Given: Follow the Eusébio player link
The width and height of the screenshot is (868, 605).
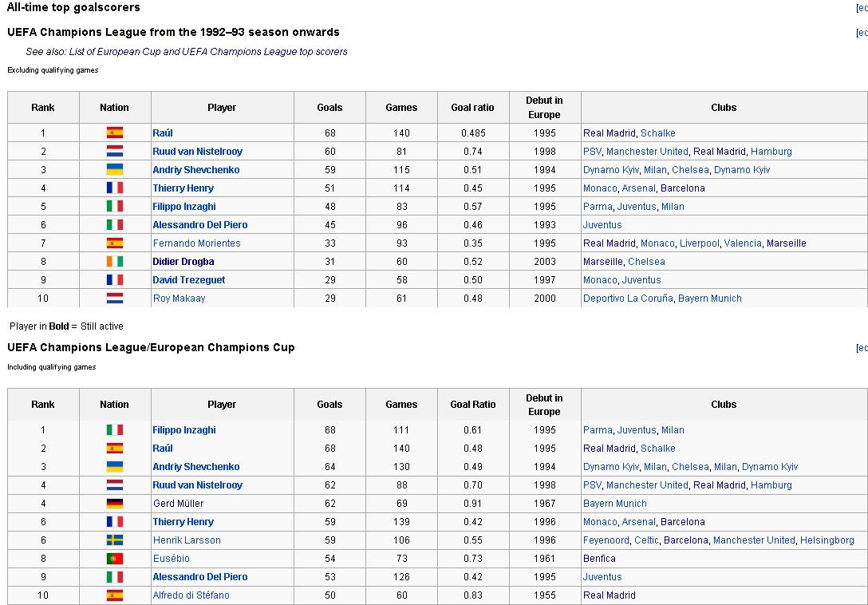Looking at the screenshot, I should pos(171,559).
